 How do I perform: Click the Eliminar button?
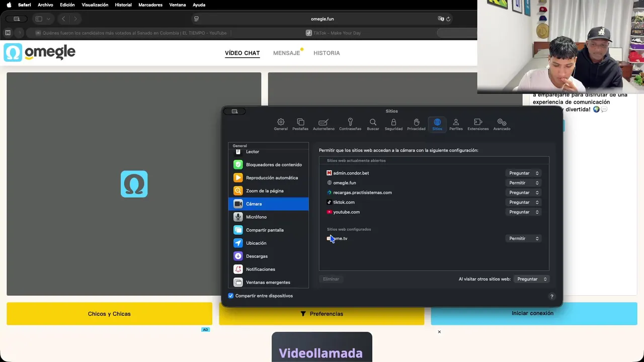click(x=331, y=279)
